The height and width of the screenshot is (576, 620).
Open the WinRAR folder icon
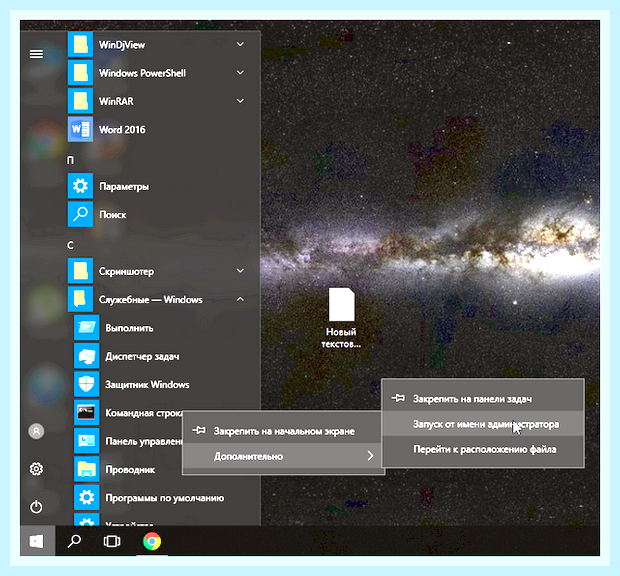[x=80, y=101]
